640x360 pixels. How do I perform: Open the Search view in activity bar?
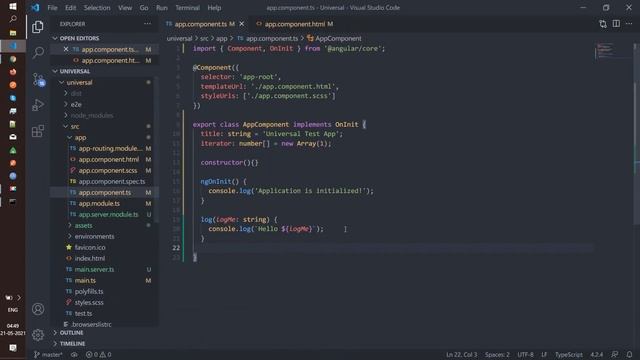coord(38,52)
